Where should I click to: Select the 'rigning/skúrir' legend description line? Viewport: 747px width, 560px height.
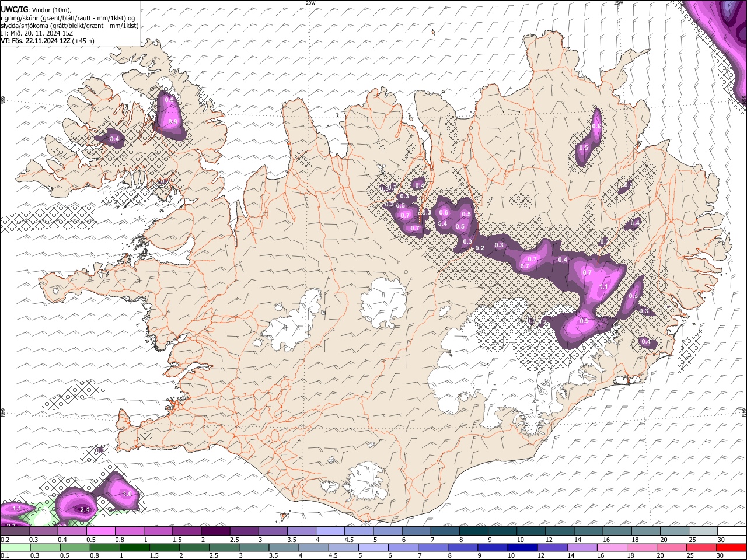(69, 17)
